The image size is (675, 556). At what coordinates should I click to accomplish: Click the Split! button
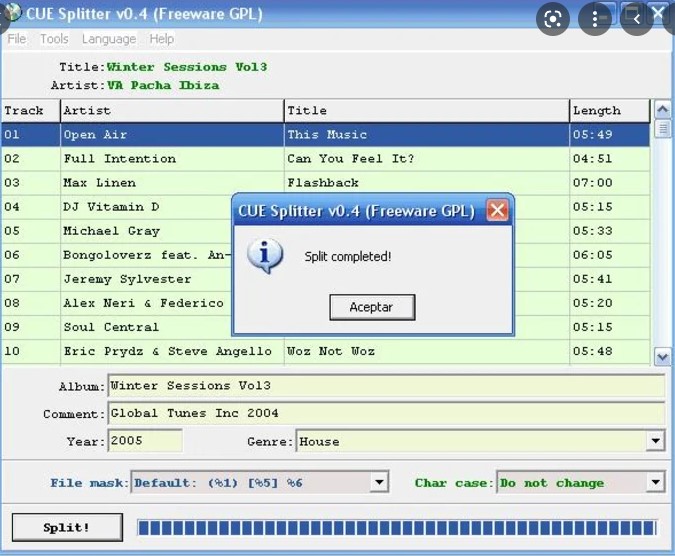click(67, 527)
